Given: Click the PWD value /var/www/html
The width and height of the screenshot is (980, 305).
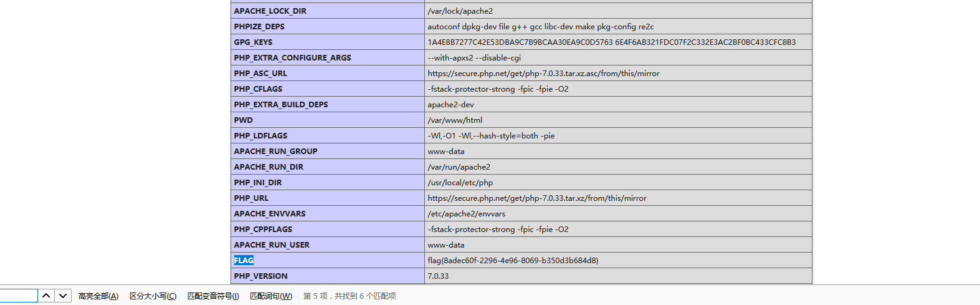Looking at the screenshot, I should 455,120.
